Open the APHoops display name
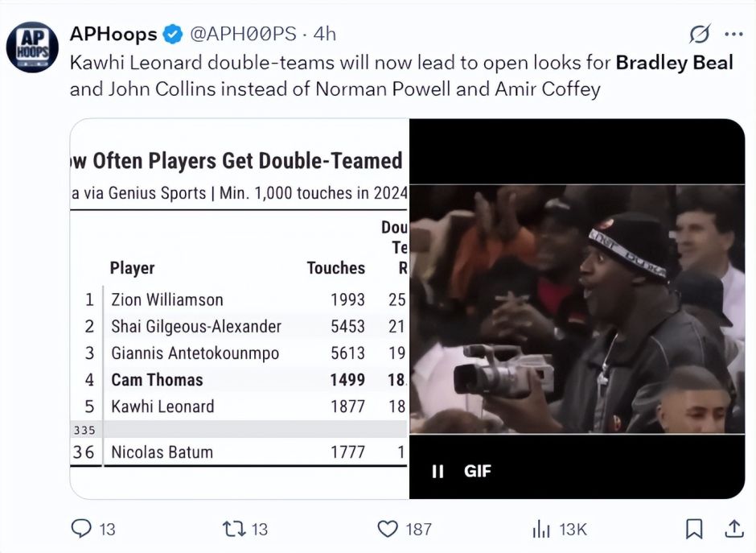The width and height of the screenshot is (756, 553). pos(113,34)
